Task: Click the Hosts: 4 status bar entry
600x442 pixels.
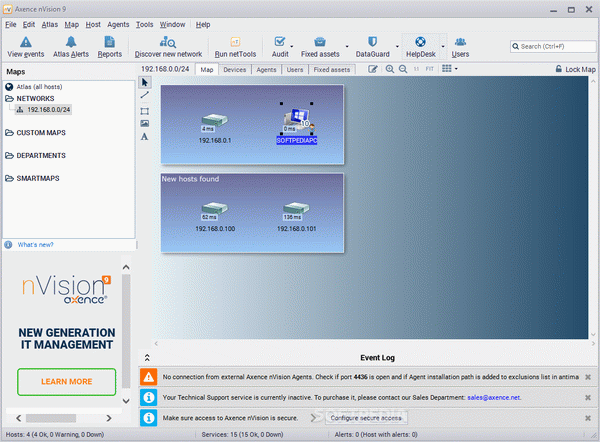Action: coord(55,434)
